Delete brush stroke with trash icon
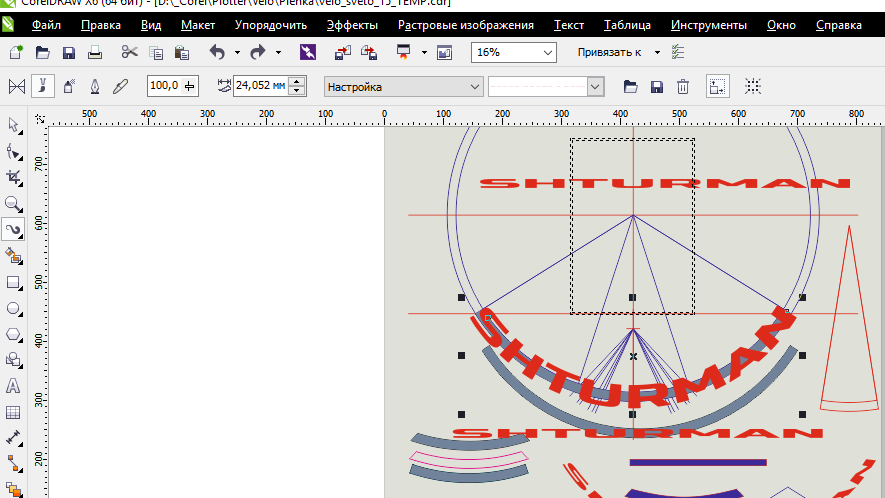Screen dimensions: 885x498 pos(683,86)
